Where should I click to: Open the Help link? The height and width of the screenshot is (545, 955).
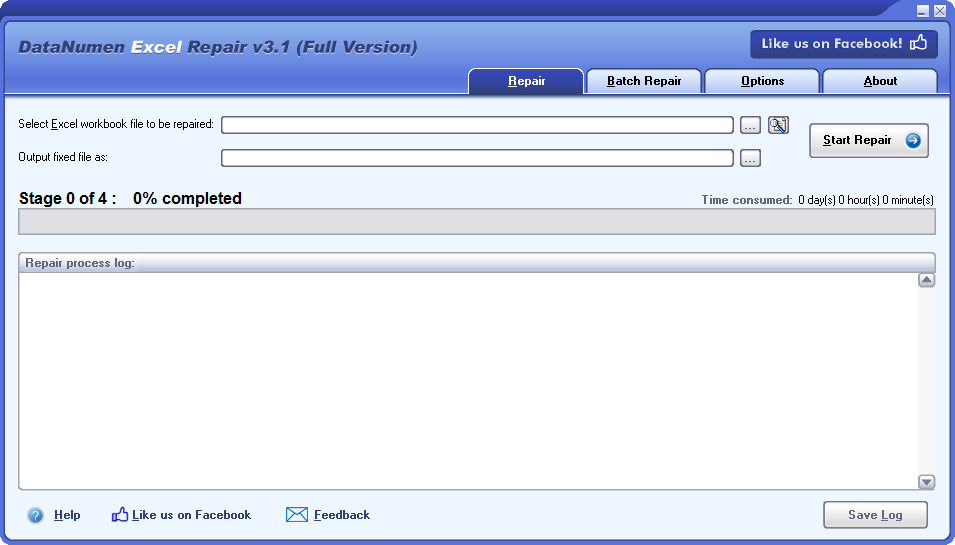coord(67,515)
